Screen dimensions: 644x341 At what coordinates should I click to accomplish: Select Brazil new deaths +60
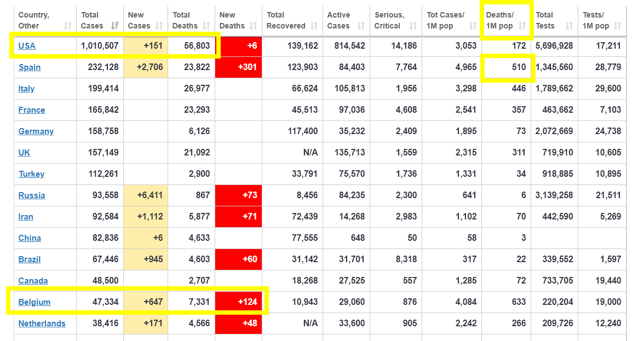[x=250, y=259]
